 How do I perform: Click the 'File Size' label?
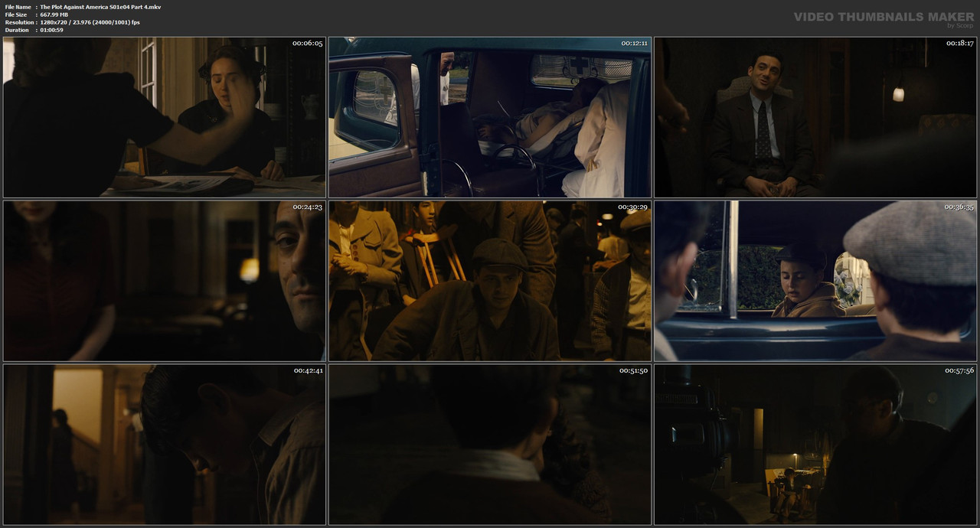[x=16, y=15]
